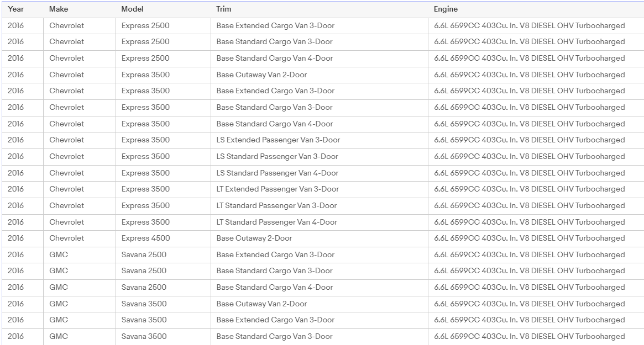Click LT Extended Passenger Van 3-Door cell
The width and height of the screenshot is (644, 345).
(278, 189)
